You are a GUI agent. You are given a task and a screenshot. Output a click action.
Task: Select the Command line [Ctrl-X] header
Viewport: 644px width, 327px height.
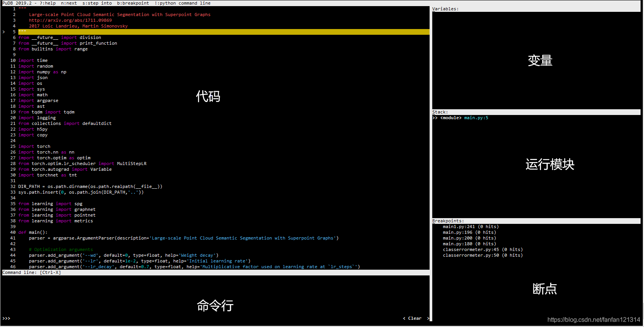click(216, 272)
